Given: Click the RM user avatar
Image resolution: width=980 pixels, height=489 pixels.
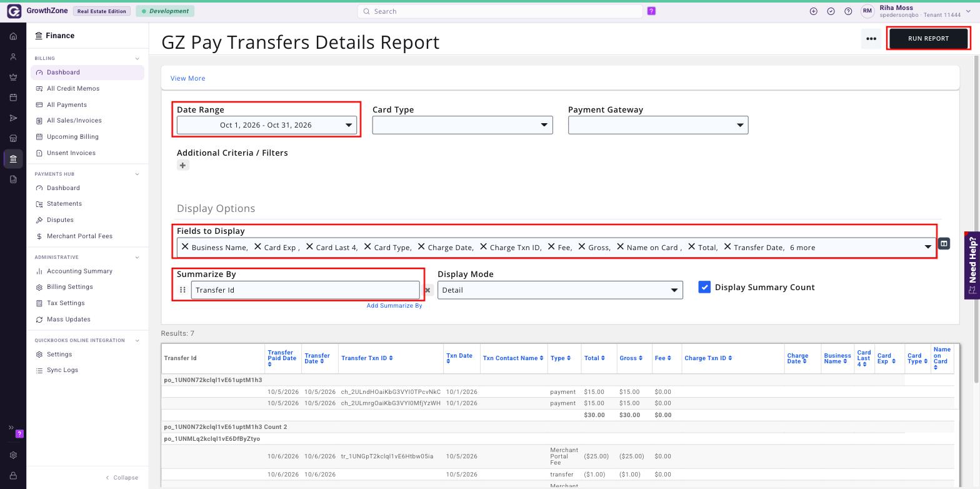Looking at the screenshot, I should coord(867,11).
